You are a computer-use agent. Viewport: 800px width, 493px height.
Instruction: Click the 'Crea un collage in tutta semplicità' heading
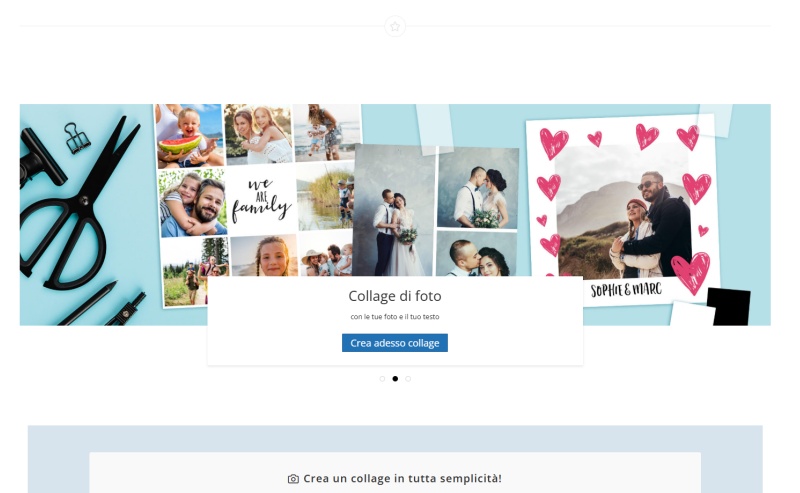pos(402,479)
